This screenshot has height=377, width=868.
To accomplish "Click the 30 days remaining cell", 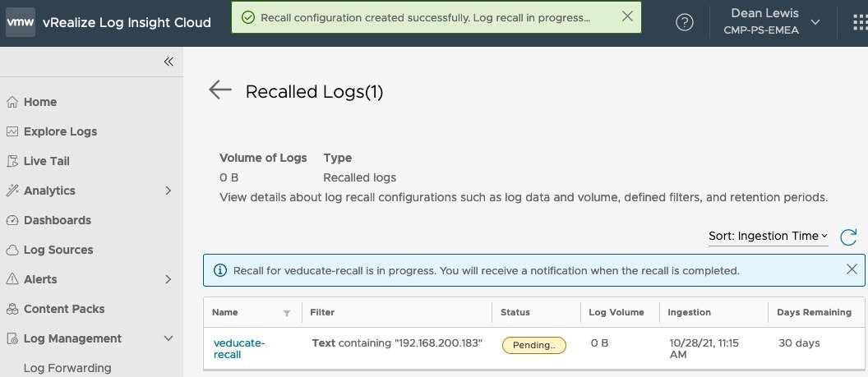I will 799,343.
